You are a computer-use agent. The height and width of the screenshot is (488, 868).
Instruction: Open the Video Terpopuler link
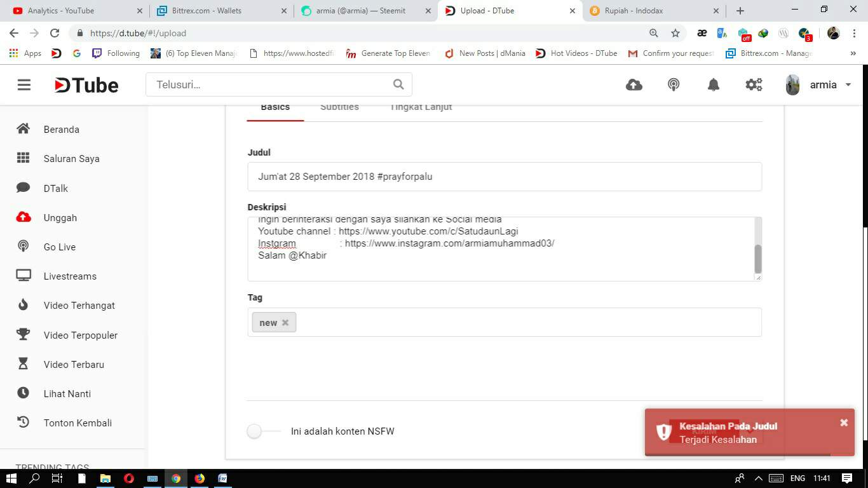[80, 335]
